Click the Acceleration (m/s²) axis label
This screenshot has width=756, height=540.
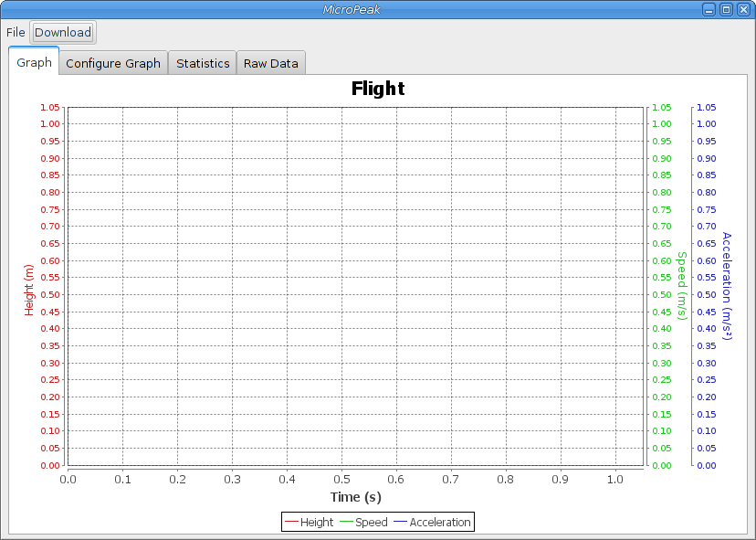(x=727, y=286)
